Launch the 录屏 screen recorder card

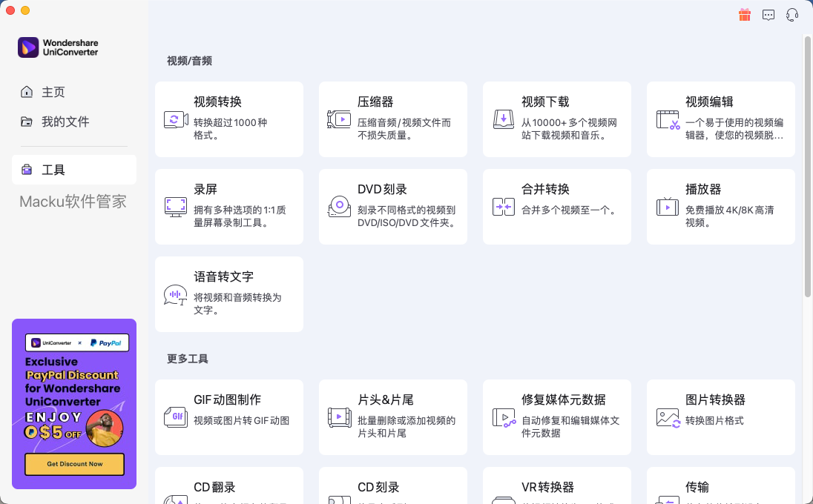(x=229, y=207)
